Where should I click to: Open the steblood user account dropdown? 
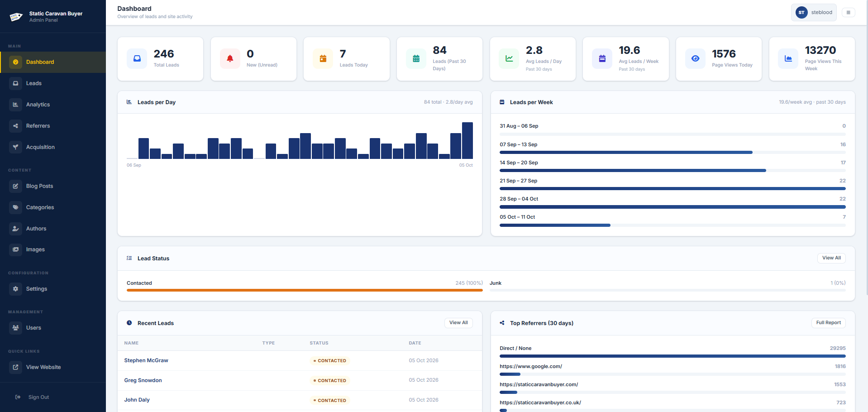(814, 13)
